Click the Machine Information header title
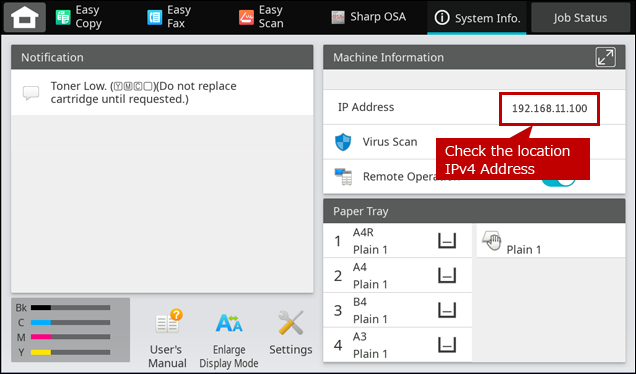 388,57
